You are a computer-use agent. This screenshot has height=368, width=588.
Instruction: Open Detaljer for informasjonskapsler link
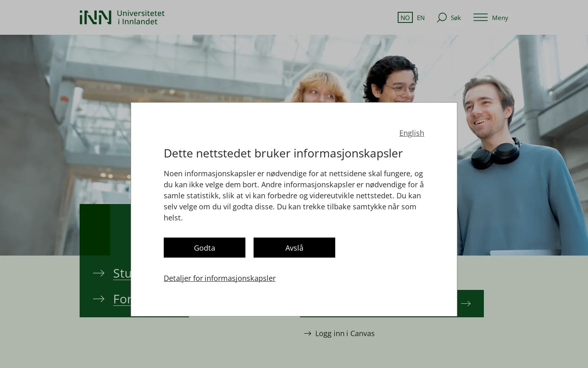point(220,278)
